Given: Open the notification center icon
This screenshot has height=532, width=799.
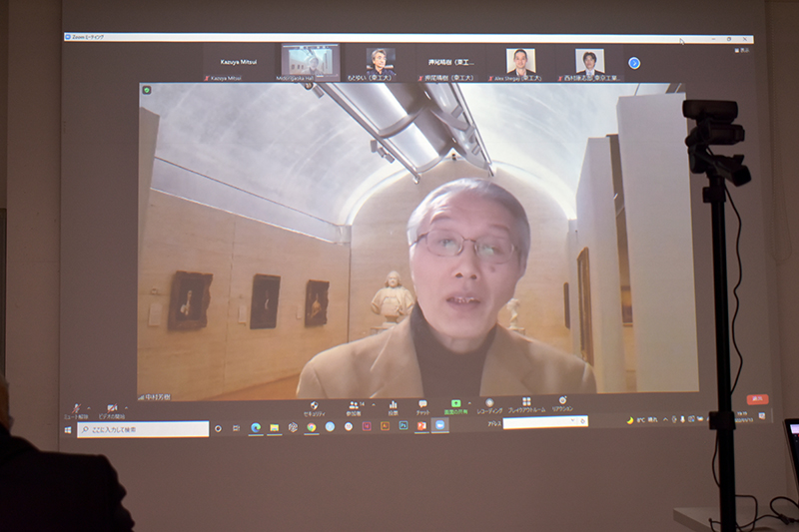Looking at the screenshot, I should tap(762, 416).
